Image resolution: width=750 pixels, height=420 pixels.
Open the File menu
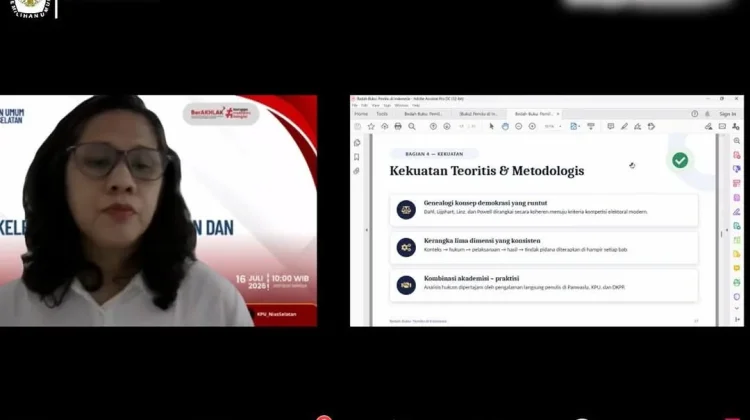point(354,105)
